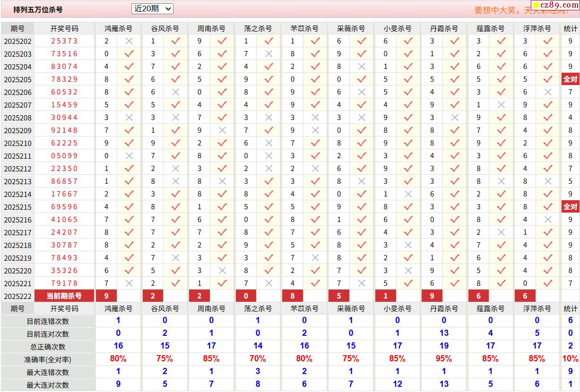Image resolution: width=580 pixels, height=392 pixels.
Task: Click the 最大连对次数 value 12 under 小旻杀号
Action: 397,384
